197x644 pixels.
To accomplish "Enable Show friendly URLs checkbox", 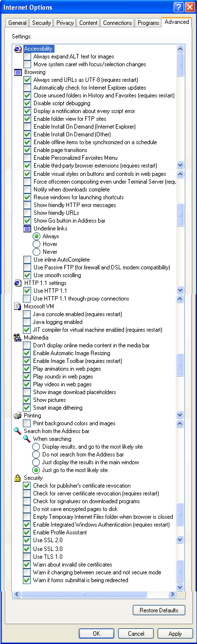I will 27,213.
